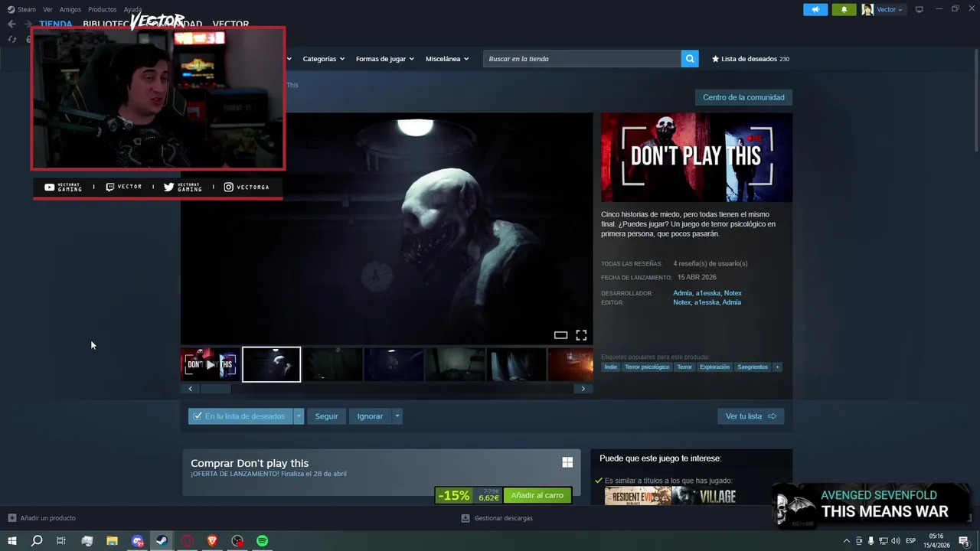This screenshot has height=551, width=980.
Task: Open the Ver menu
Action: (x=48, y=9)
